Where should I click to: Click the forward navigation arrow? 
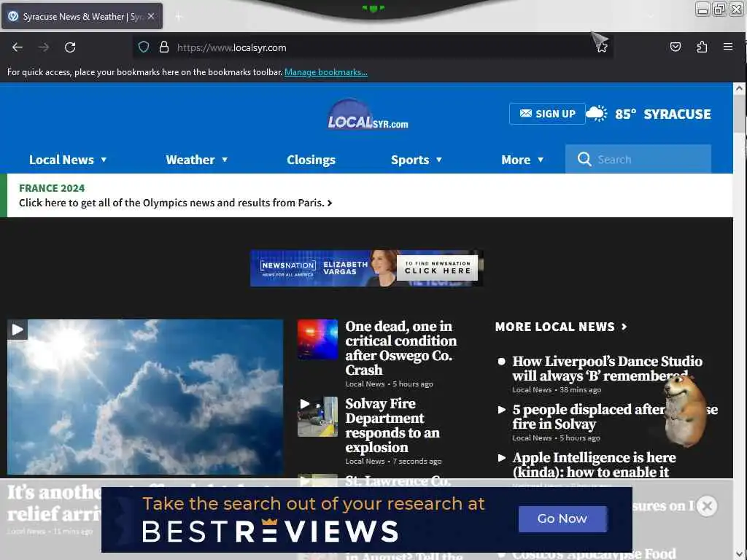[x=44, y=47]
